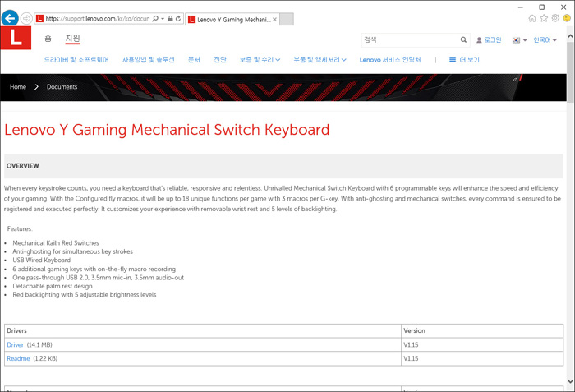Go back using the browser back arrow

coord(10,18)
